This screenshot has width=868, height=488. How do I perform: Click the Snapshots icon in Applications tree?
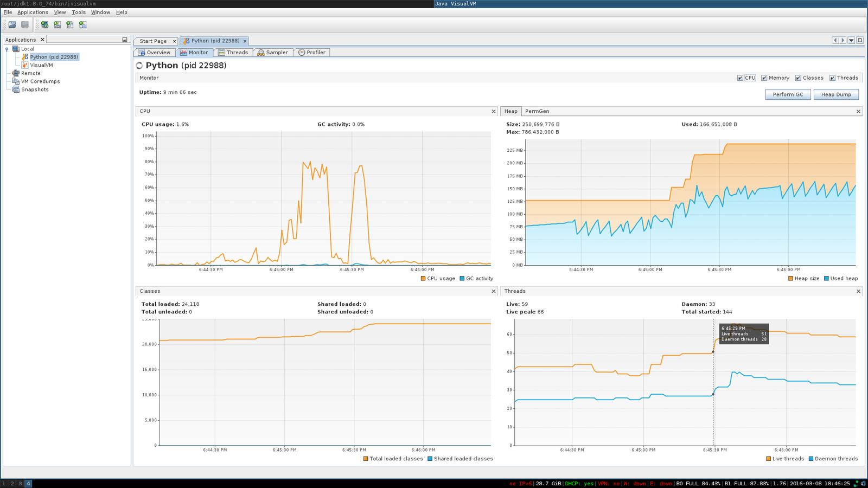[16, 89]
